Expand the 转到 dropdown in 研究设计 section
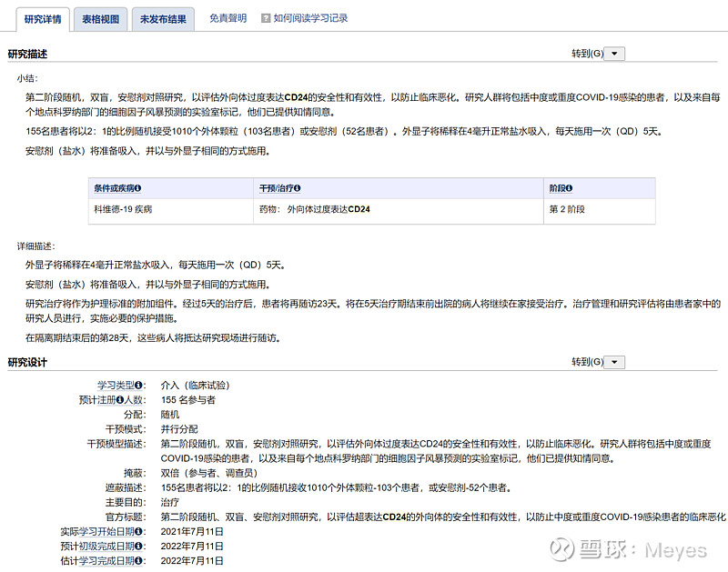This screenshot has height=572, width=728. click(614, 362)
